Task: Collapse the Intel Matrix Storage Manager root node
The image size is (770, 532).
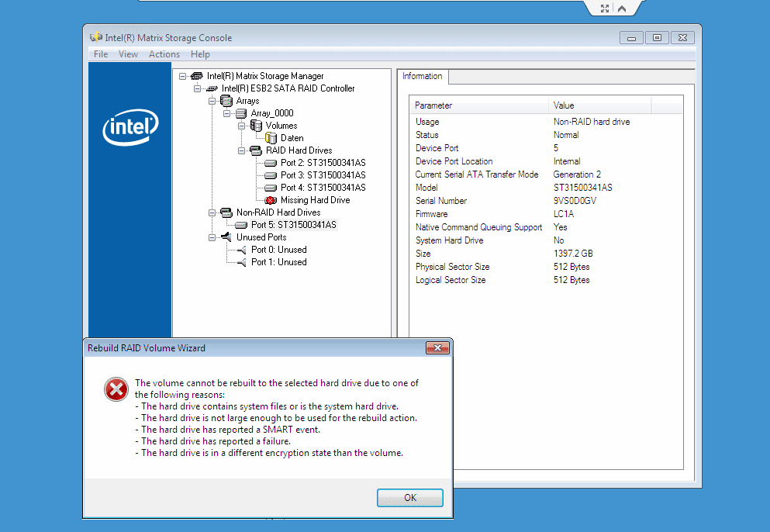Action: pyautogui.click(x=183, y=76)
